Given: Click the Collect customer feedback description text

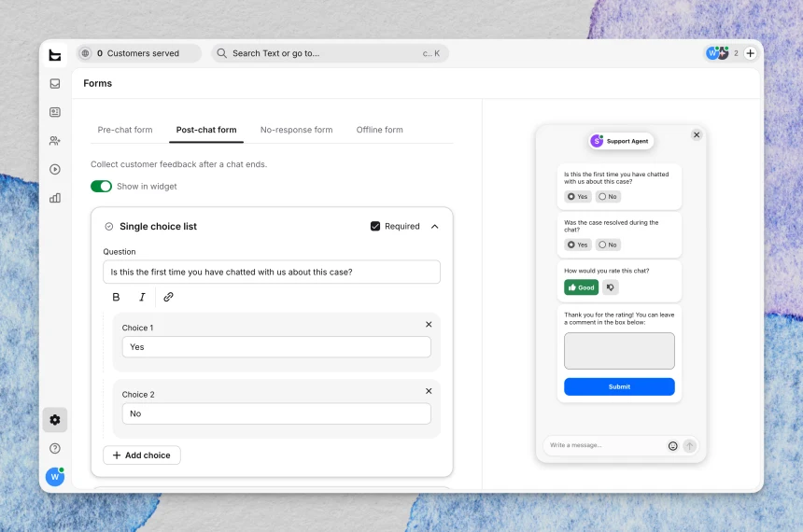Looking at the screenshot, I should (x=178, y=164).
